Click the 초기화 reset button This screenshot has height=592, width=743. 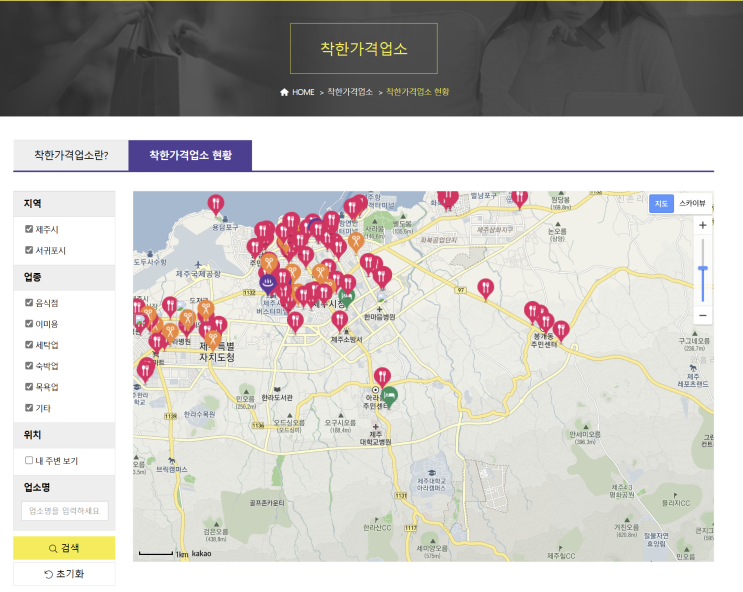click(64, 574)
